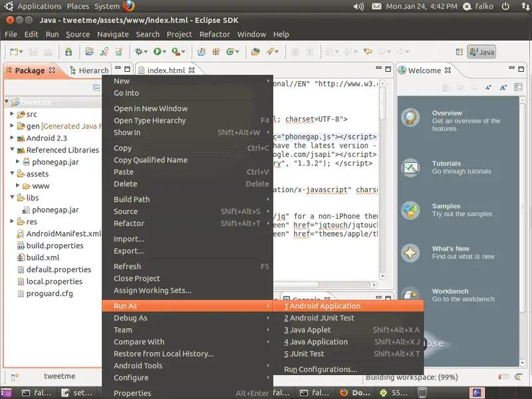This screenshot has height=399, width=532.
Task: Expand the Android 2.3 library node
Action: coord(12,138)
